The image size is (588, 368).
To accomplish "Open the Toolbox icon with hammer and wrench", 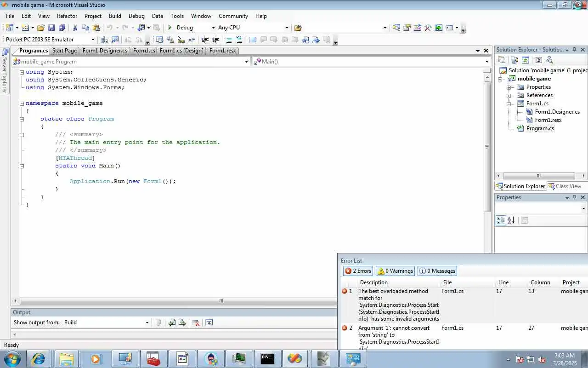I will pos(428,28).
